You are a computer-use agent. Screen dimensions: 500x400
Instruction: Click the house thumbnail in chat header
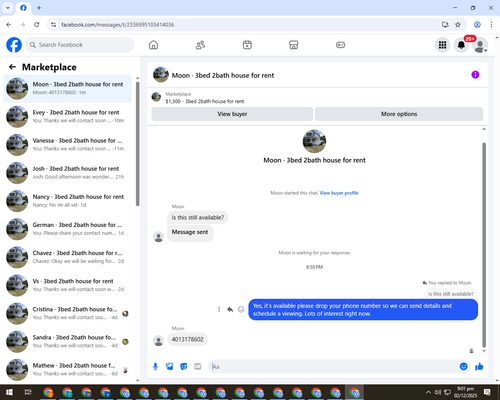click(161, 75)
